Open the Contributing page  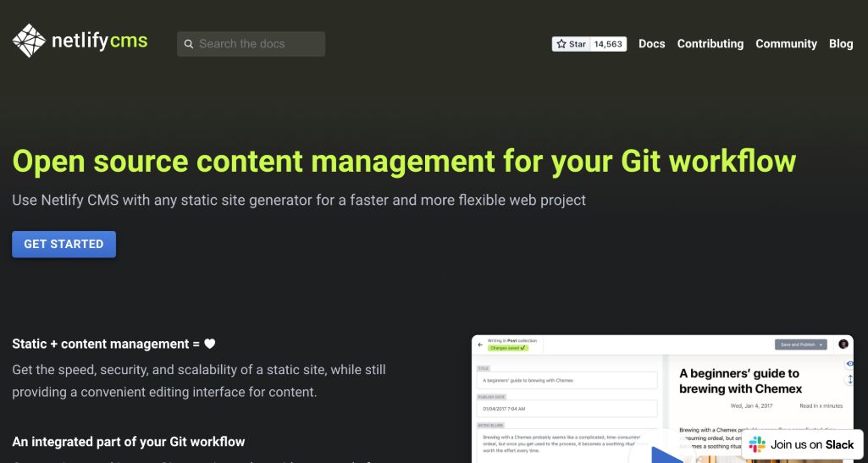[x=710, y=44]
